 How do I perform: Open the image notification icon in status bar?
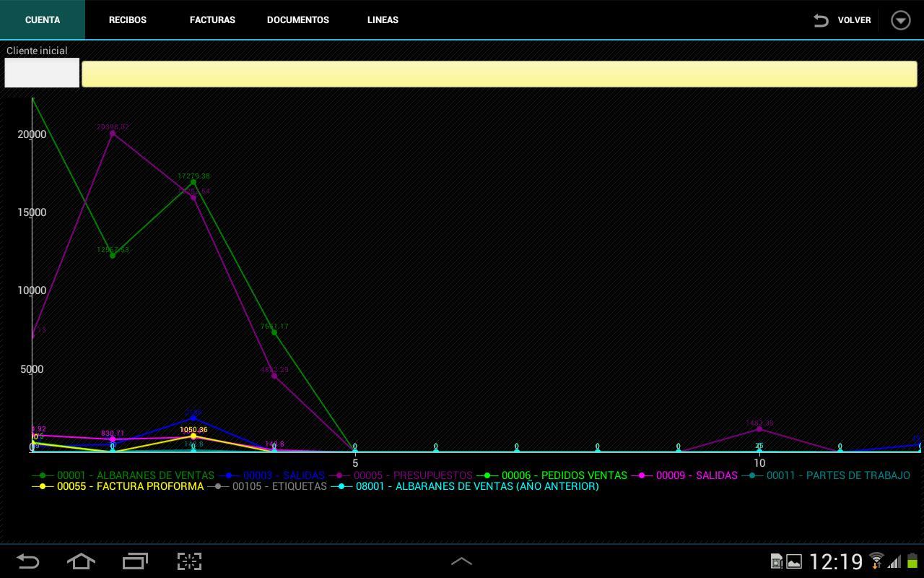(793, 561)
